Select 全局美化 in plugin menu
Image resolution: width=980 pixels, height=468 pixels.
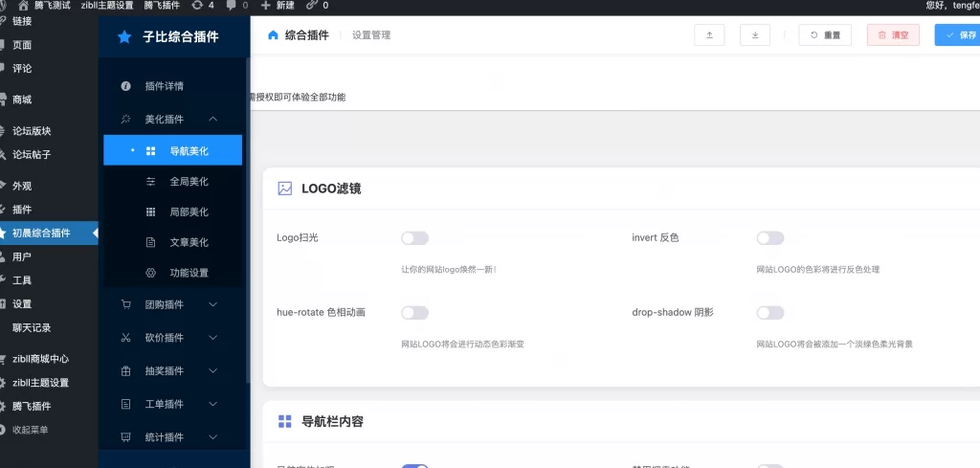pos(189,181)
